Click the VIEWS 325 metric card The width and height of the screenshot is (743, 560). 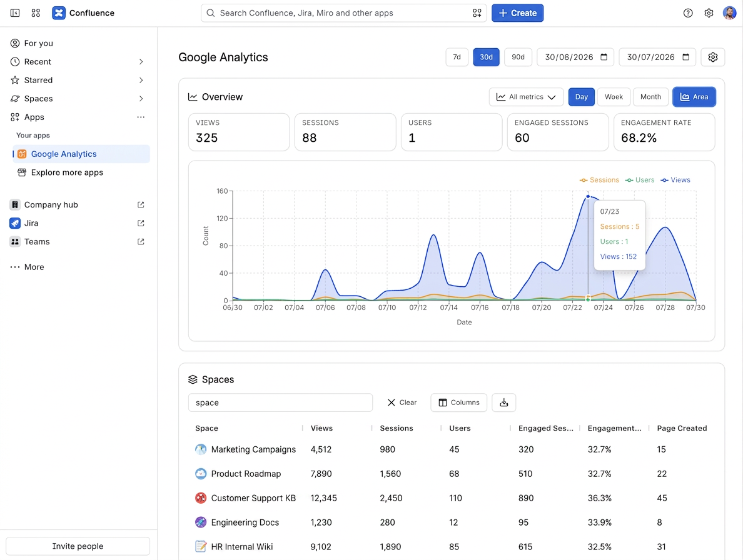[x=239, y=132]
